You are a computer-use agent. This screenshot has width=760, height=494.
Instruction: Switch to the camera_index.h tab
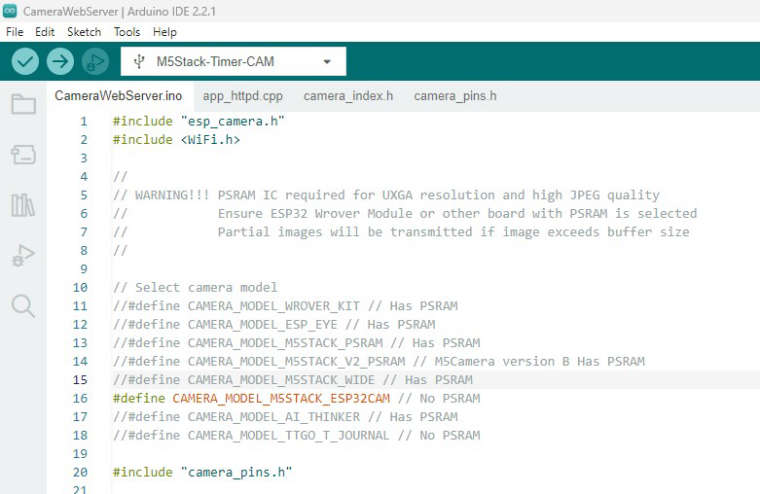tap(348, 96)
